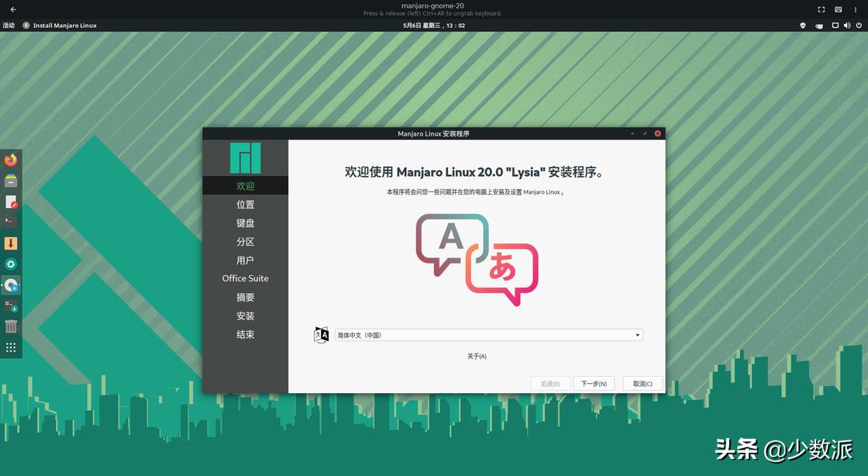Open 活动 in the top-left corner
The width and height of the screenshot is (868, 476).
[x=9, y=25]
